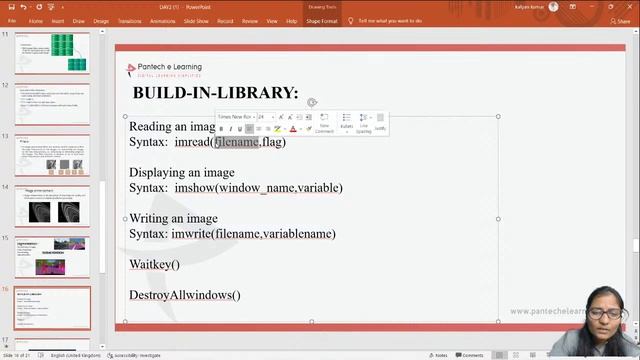
Task: Click the DestroyAllwindows() line
Action: tap(185, 295)
